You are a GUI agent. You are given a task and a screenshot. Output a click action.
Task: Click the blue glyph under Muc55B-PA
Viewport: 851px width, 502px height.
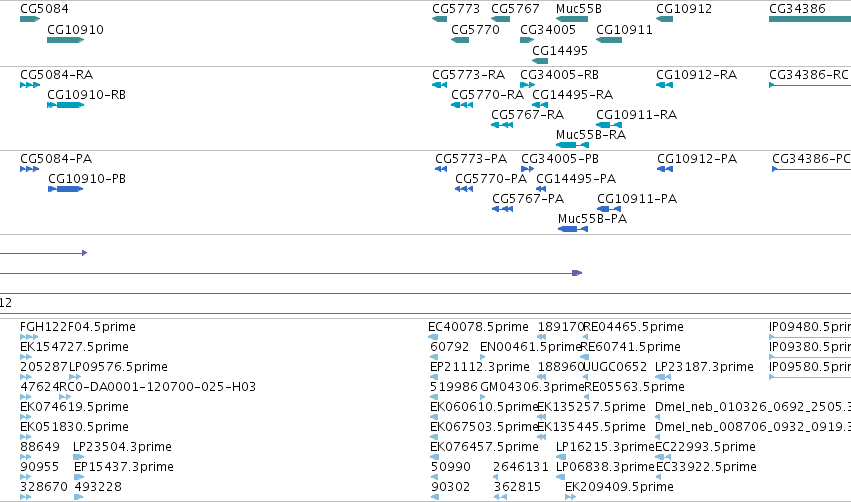pyautogui.click(x=573, y=229)
